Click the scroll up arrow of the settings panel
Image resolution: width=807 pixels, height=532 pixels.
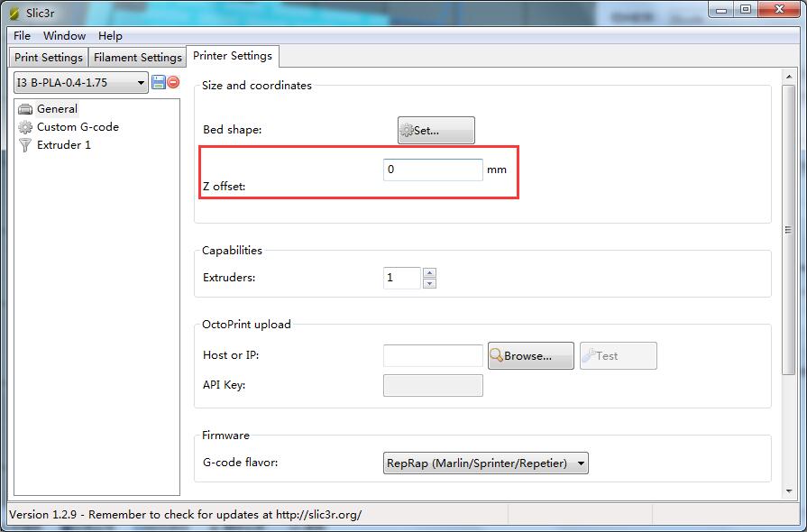pyautogui.click(x=788, y=77)
